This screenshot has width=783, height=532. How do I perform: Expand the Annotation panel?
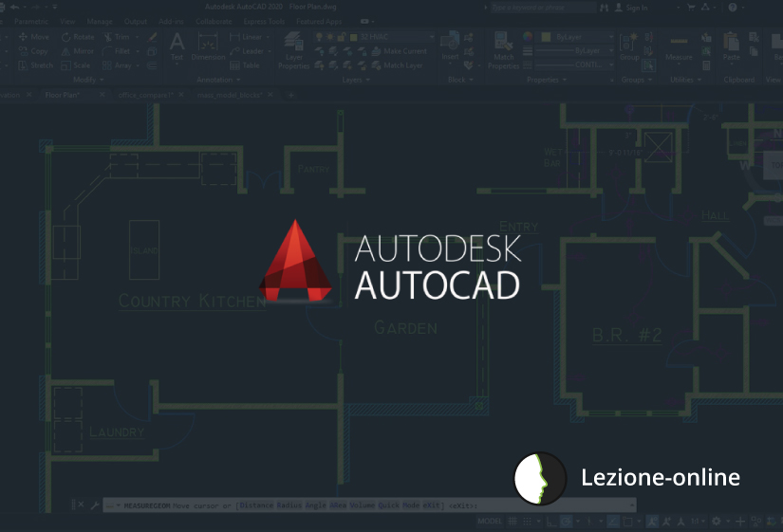218,80
